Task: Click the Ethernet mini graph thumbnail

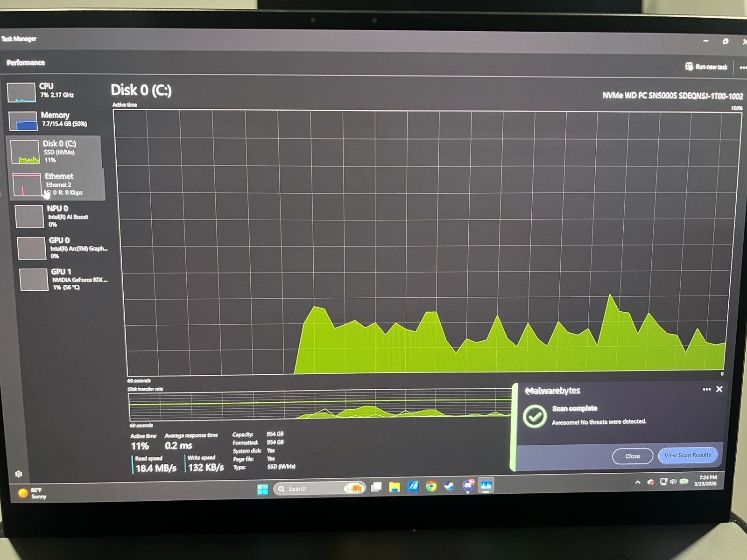Action: pyautogui.click(x=27, y=185)
